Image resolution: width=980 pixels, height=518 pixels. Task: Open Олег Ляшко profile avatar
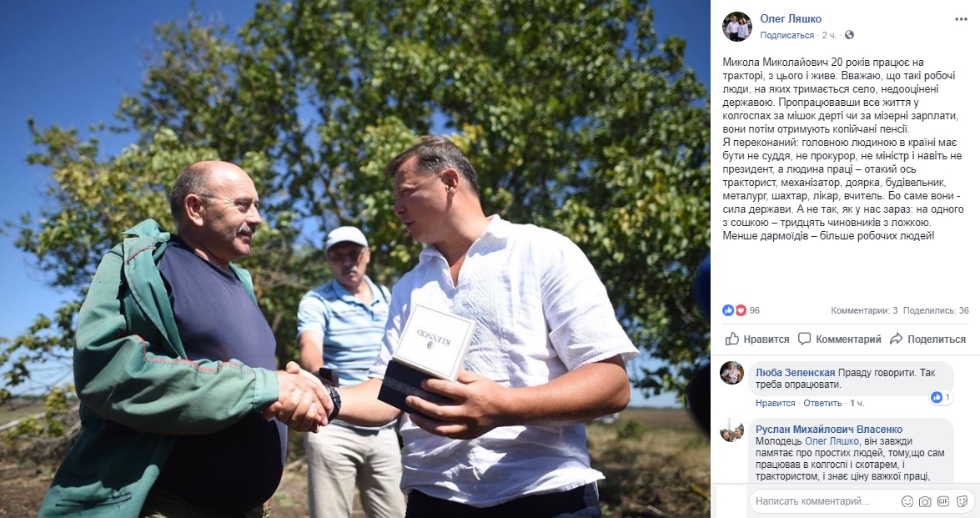pos(737,27)
